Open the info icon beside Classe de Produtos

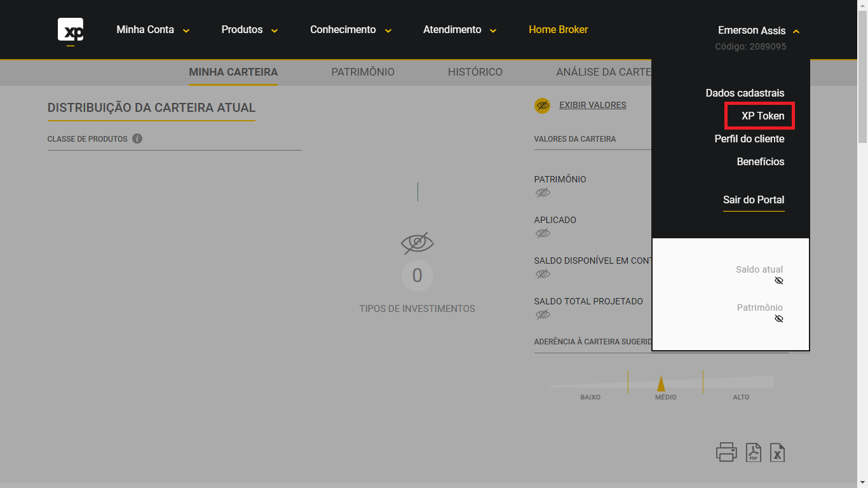point(137,139)
